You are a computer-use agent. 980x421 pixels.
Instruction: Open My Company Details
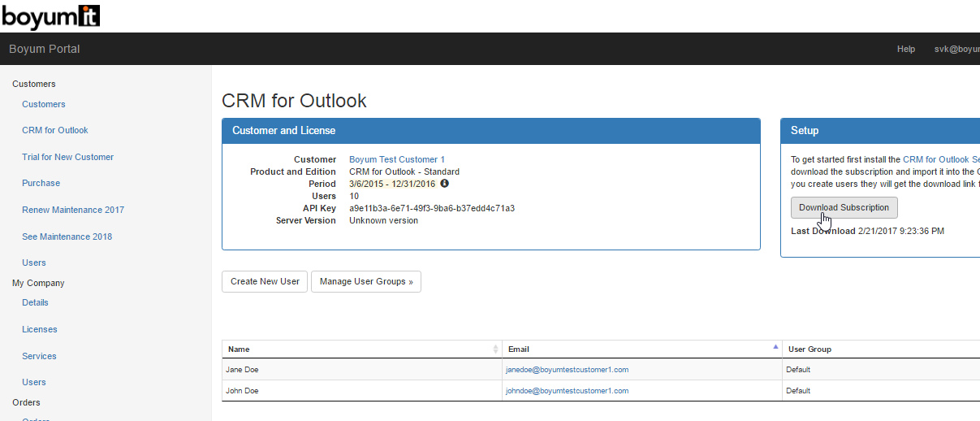(35, 302)
